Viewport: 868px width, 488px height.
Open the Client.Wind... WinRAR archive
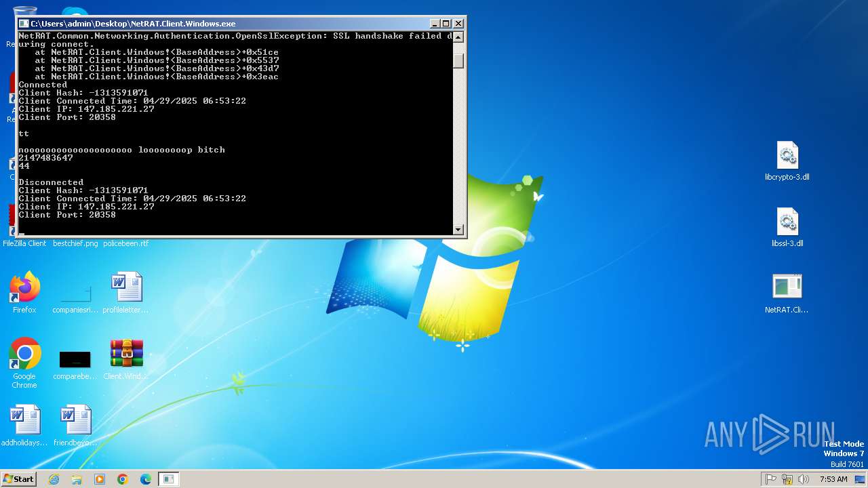125,359
